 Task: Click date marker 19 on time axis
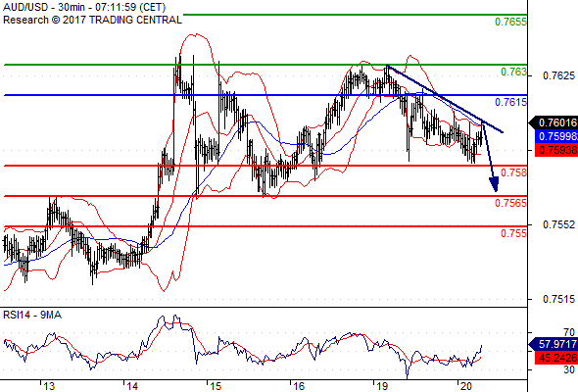coord(382,386)
